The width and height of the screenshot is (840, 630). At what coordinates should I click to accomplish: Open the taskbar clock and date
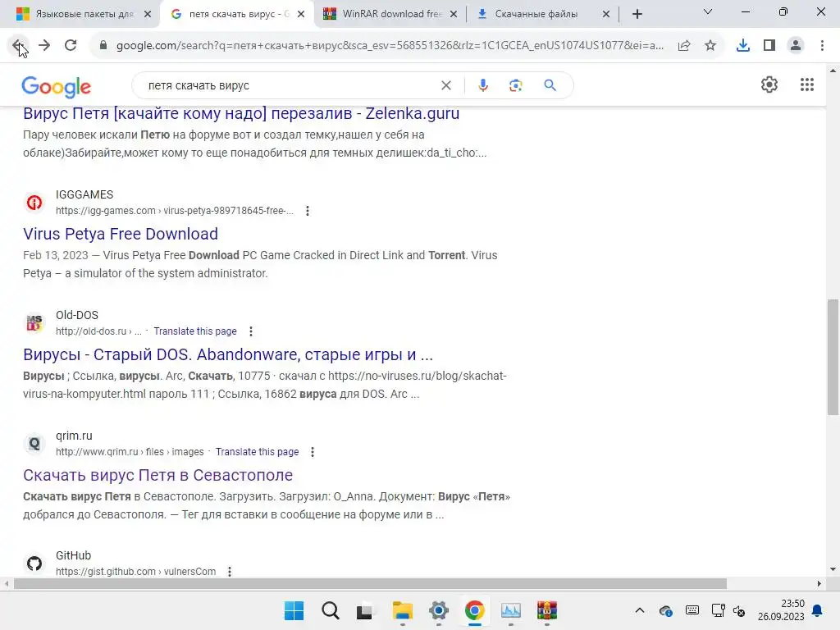click(781, 610)
